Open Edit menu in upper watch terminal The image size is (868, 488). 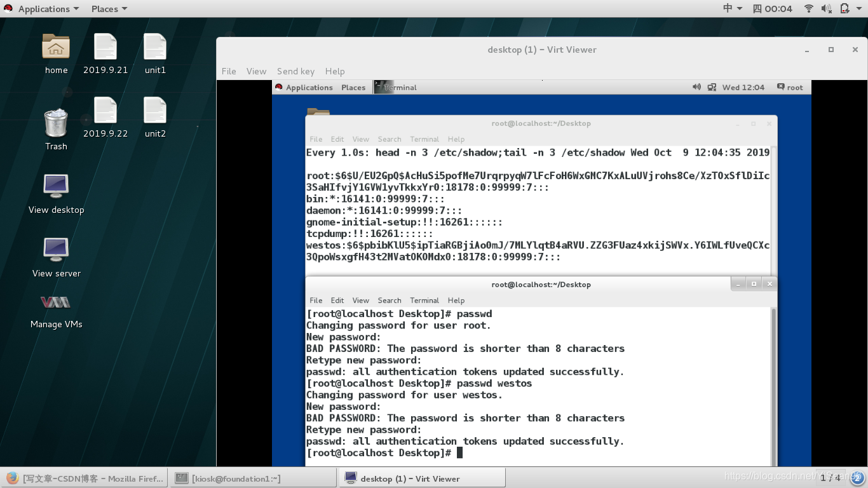pyautogui.click(x=337, y=139)
